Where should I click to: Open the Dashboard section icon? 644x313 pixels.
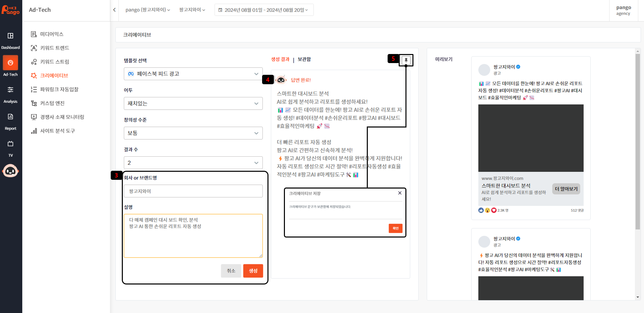[x=10, y=36]
